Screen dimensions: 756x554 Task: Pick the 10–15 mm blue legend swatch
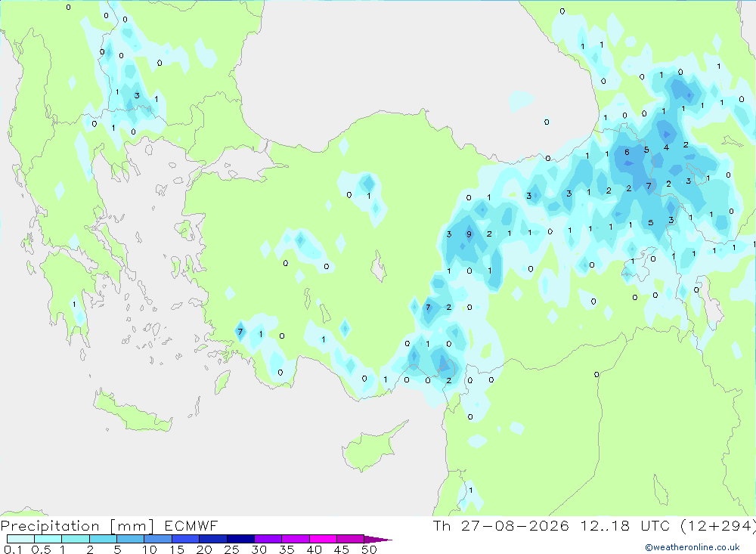click(x=158, y=539)
